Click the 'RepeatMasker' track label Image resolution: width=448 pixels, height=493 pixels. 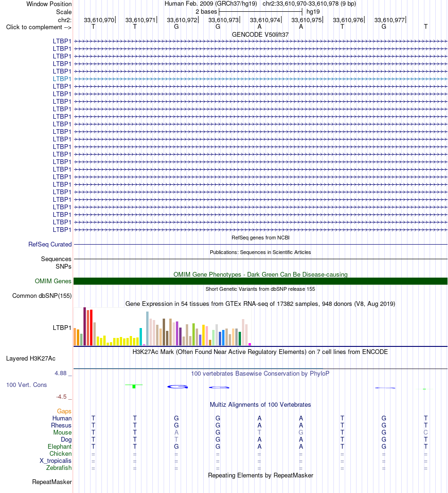coord(52,482)
